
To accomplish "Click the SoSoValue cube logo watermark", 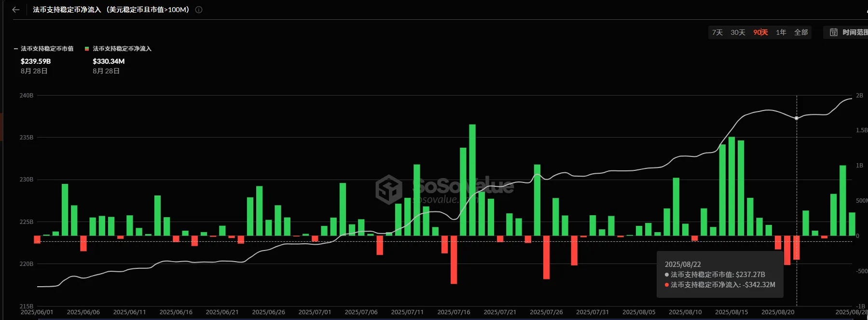I will (389, 189).
